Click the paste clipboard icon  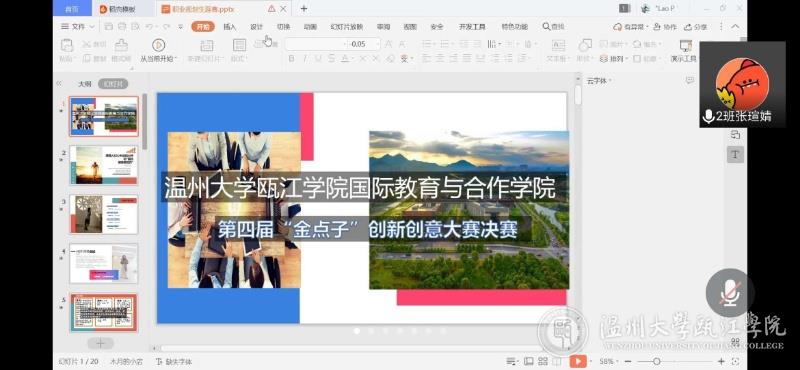click(67, 45)
